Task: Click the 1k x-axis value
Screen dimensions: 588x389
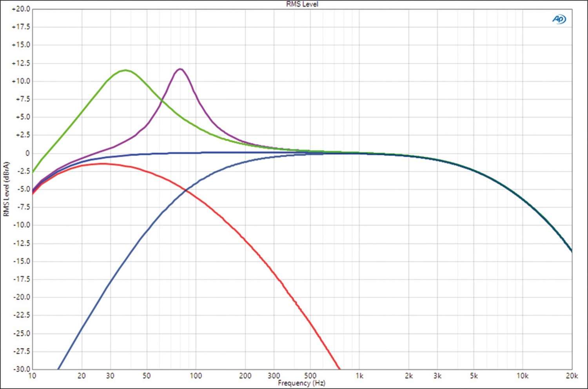Action: coord(359,376)
